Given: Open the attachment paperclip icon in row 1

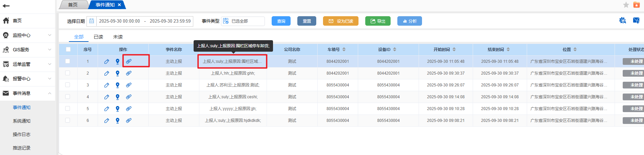Looking at the screenshot, I should click(129, 61).
